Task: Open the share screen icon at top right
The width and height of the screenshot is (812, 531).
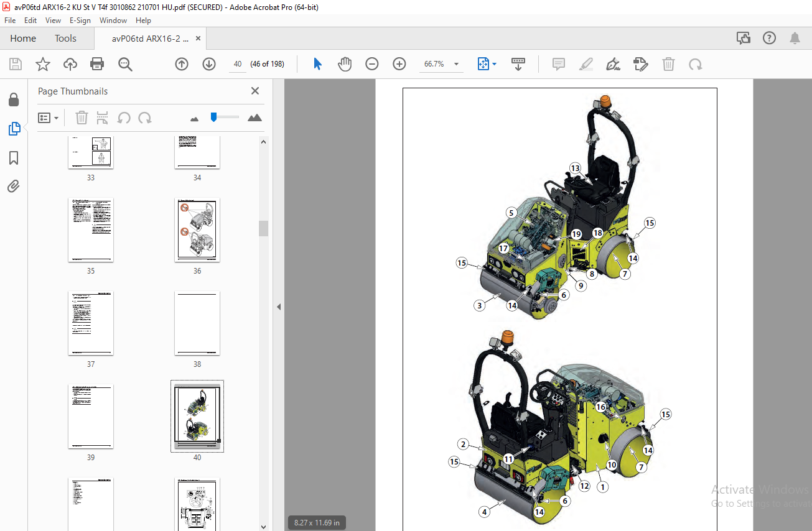Action: pos(744,38)
